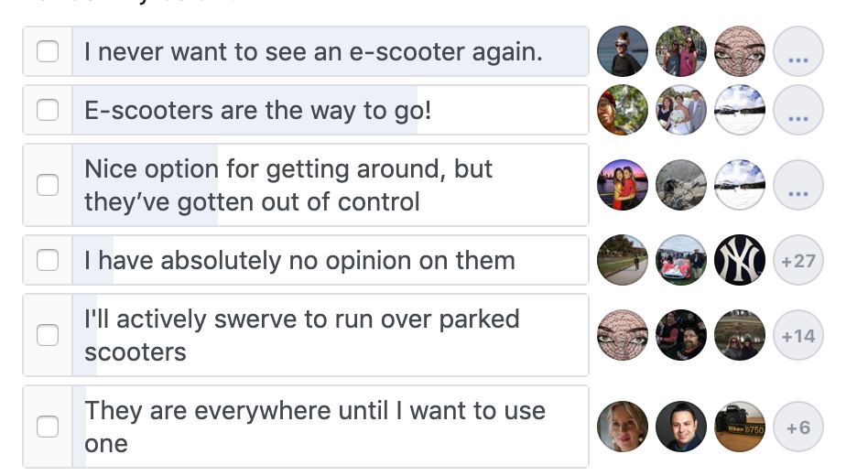
Task: Check the 'I have absolutely no opinion' checkbox
Action: (x=48, y=260)
